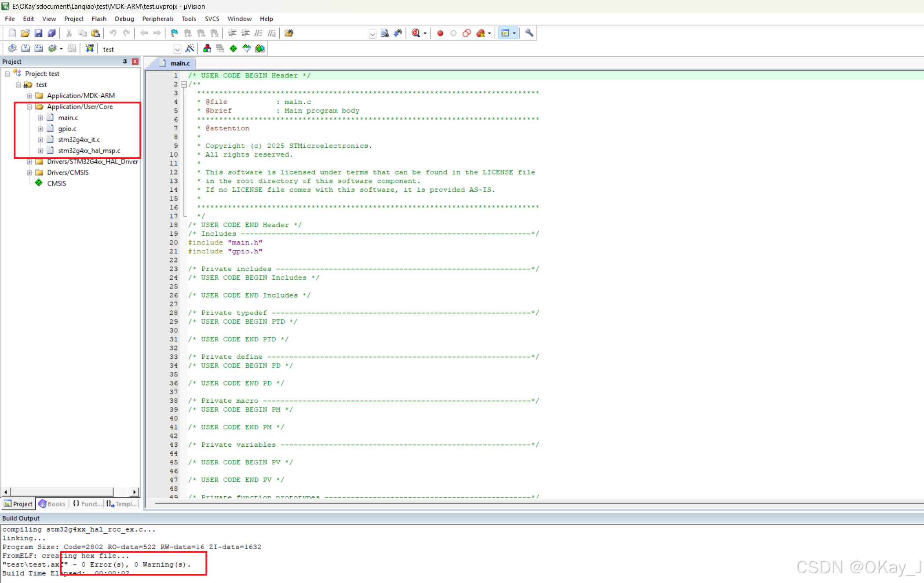
Task: Collapse comment block fold at line 2
Action: (184, 84)
